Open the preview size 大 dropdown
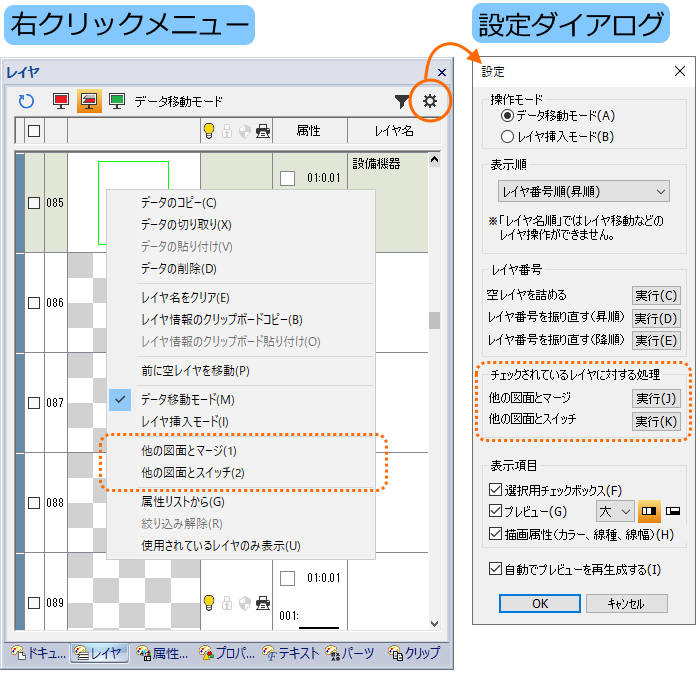Image resolution: width=700 pixels, height=700 pixels. click(615, 511)
